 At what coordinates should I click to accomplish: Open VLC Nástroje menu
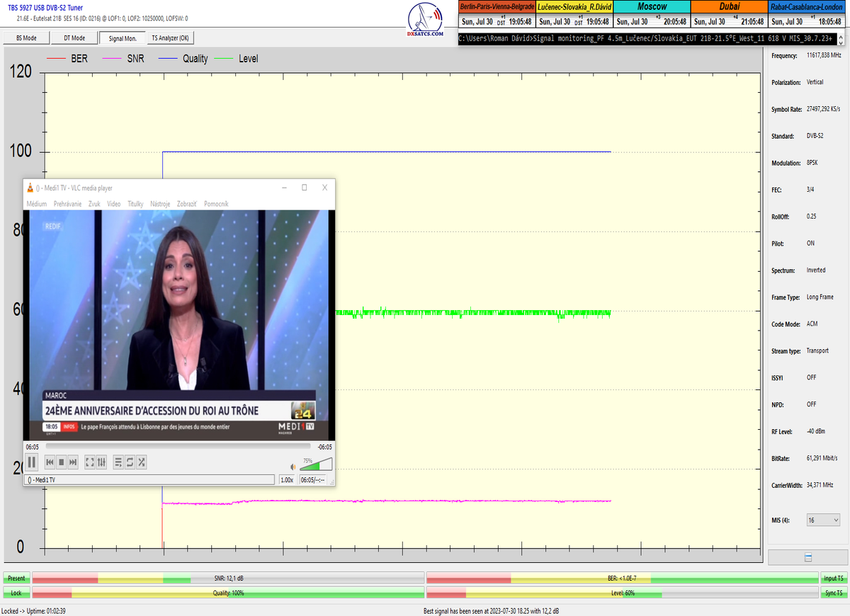coord(160,204)
